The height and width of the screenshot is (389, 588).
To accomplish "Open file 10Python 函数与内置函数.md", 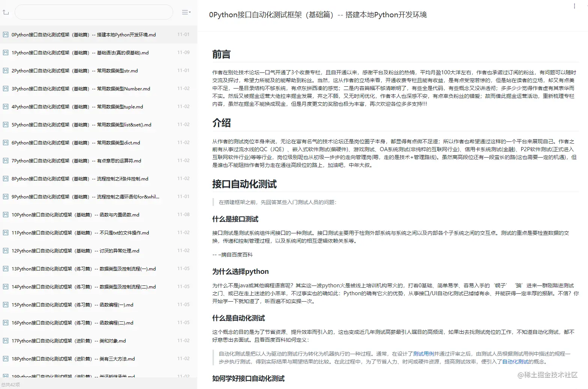I will 99,215.
